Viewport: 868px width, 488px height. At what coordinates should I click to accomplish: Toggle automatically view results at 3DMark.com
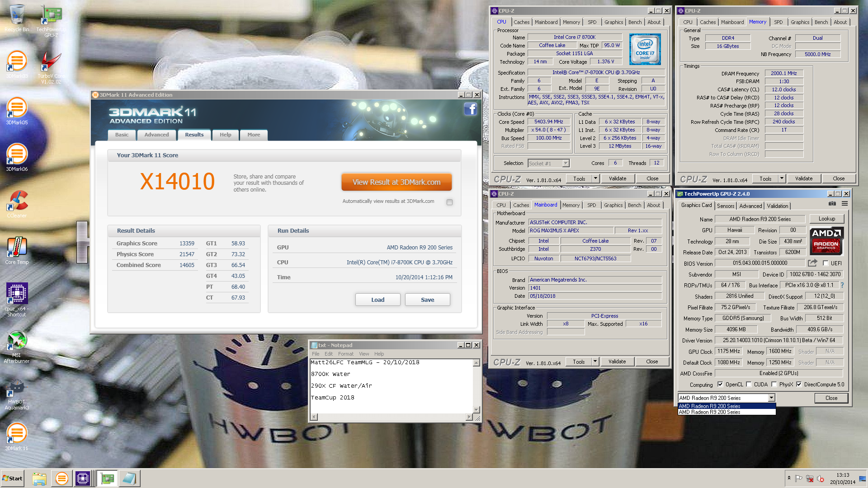click(x=449, y=202)
